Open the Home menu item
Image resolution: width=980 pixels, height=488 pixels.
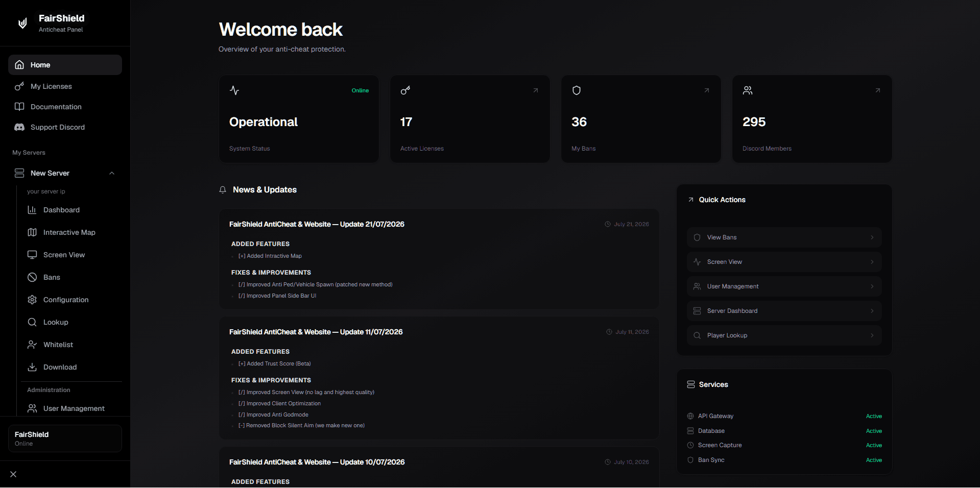(x=65, y=65)
